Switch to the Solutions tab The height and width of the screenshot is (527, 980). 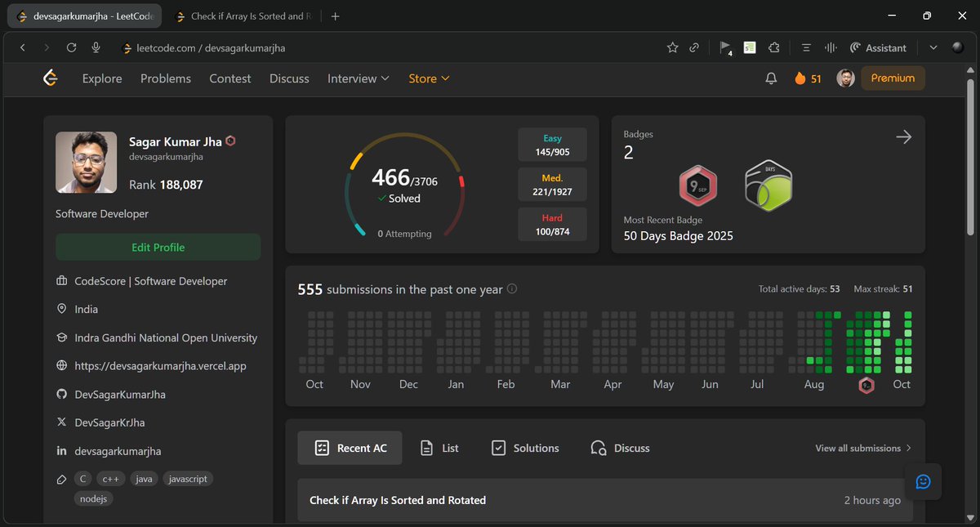pos(525,448)
